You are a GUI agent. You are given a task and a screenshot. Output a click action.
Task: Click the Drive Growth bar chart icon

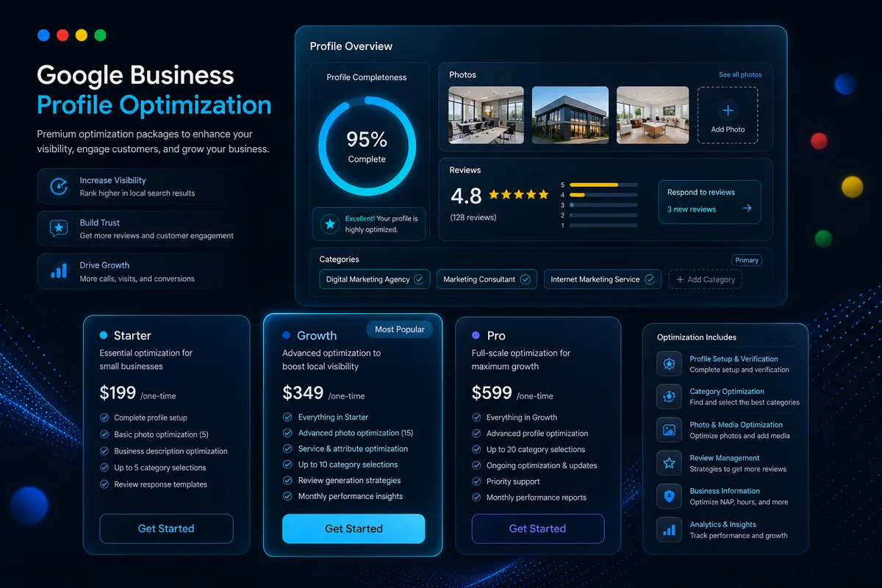click(x=59, y=271)
